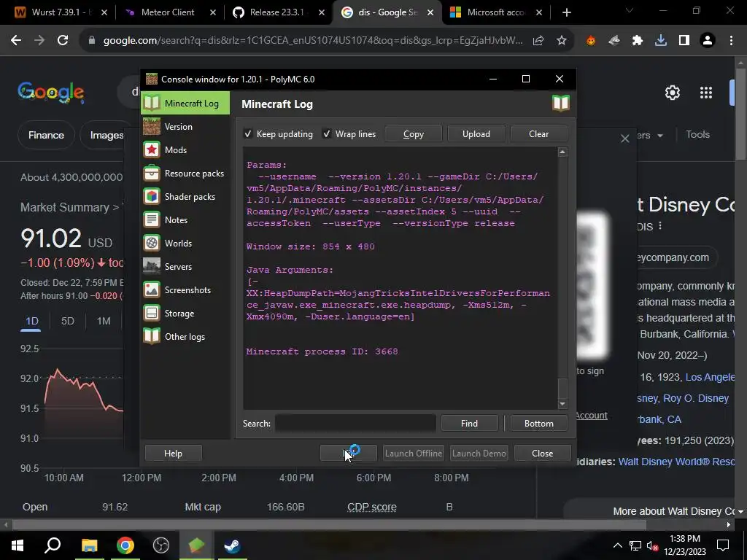The width and height of the screenshot is (747, 560).
Task: Open Chrome downloads icon
Action: pos(661,41)
